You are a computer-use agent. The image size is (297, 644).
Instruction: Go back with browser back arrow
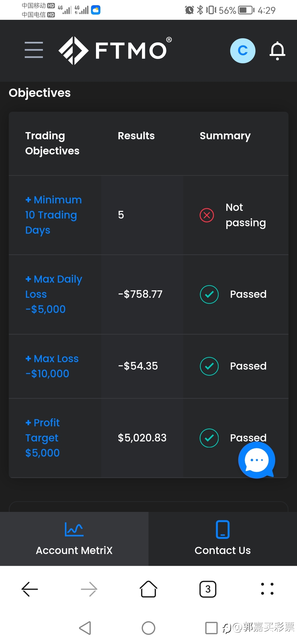click(x=30, y=589)
